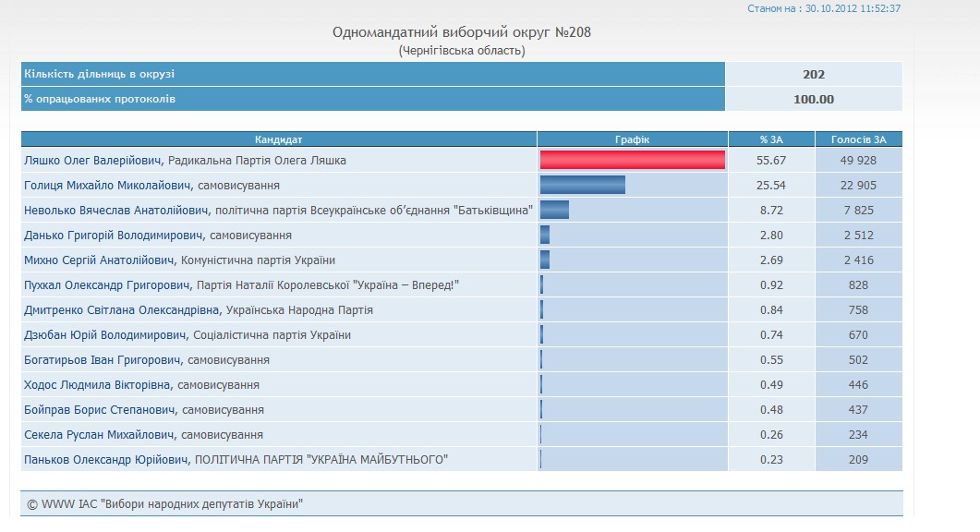Screen dimensions: 980x532
Task: Click the % ЗА column header
Action: click(771, 139)
